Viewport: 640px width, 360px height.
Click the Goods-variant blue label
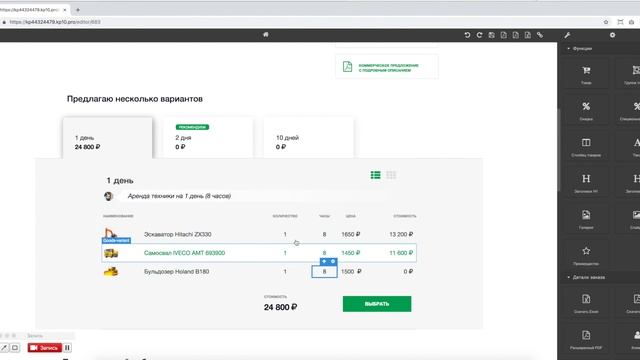pos(116,240)
